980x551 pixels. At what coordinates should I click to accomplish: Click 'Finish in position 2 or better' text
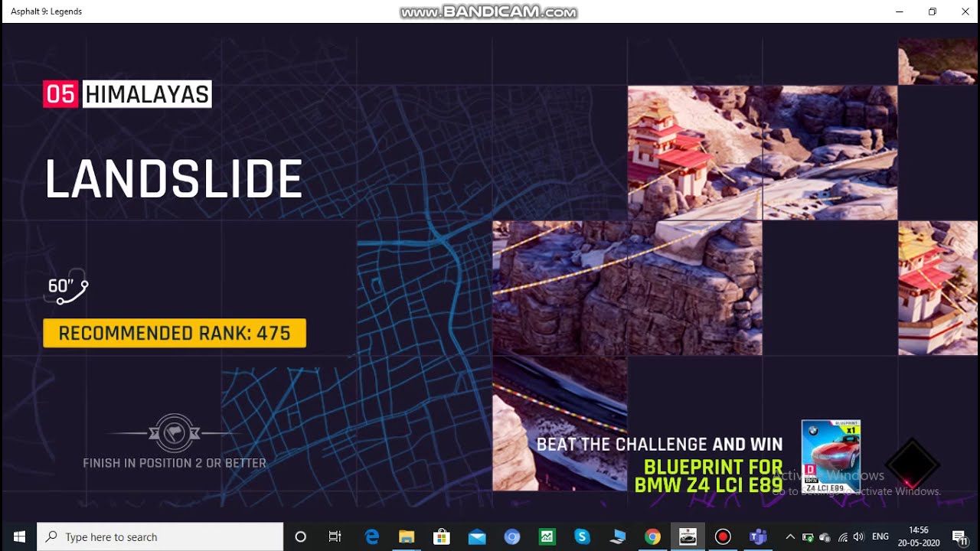coord(175,463)
